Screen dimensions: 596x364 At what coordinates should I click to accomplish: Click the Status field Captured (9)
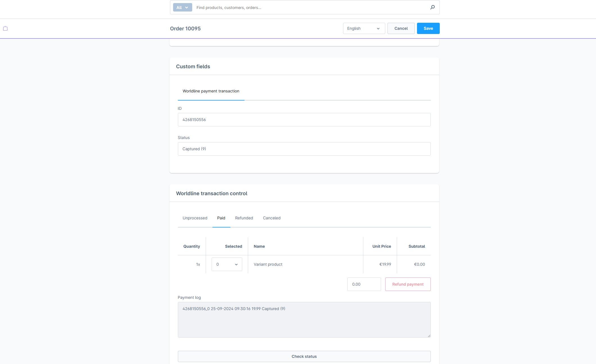coord(304,149)
